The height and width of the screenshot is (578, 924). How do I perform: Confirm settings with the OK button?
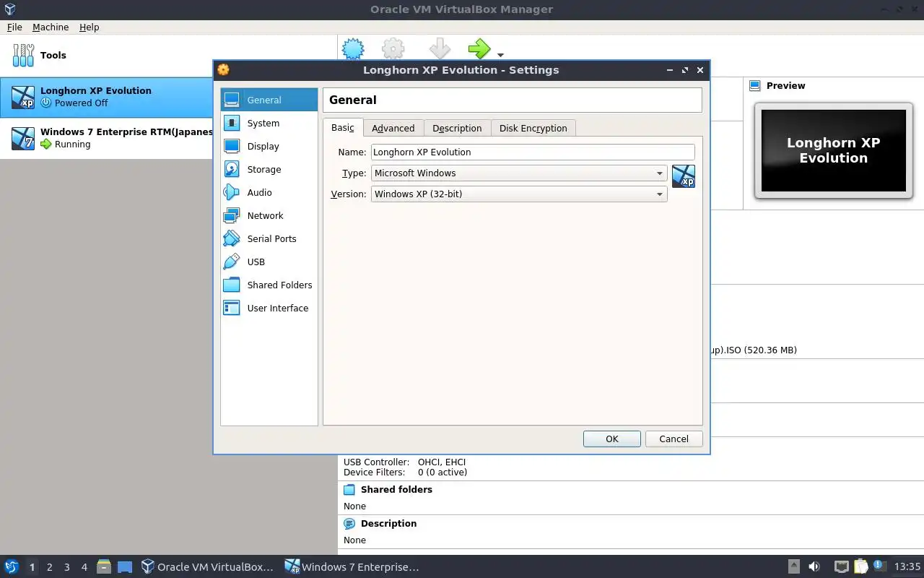[612, 439]
